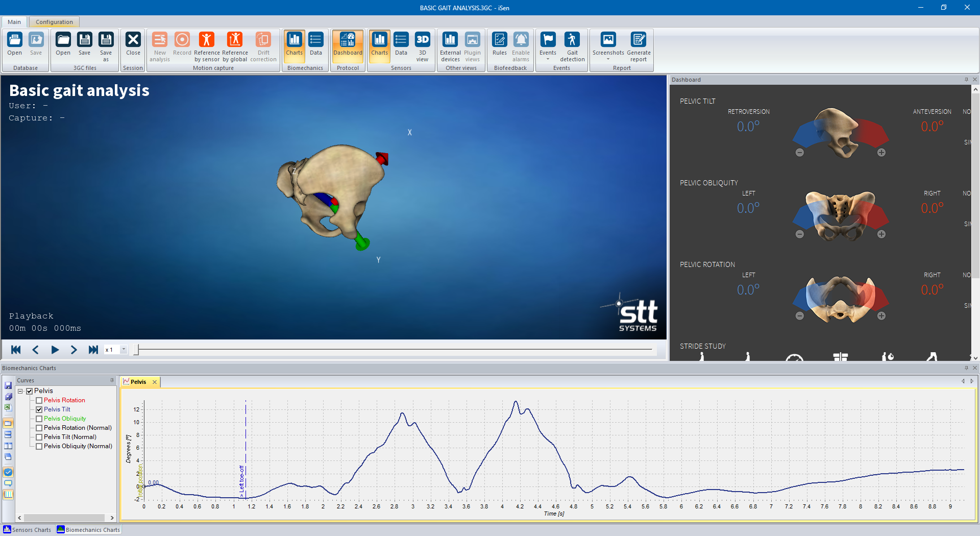Collapse the Pelvis tree node
This screenshot has width=980, height=536.
(20, 391)
